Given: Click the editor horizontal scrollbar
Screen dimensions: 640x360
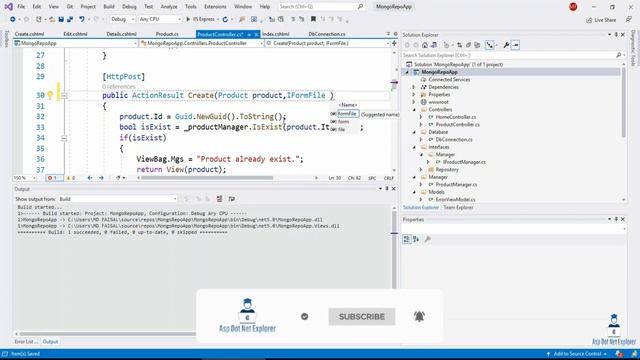Looking at the screenshot, I should (x=207, y=178).
